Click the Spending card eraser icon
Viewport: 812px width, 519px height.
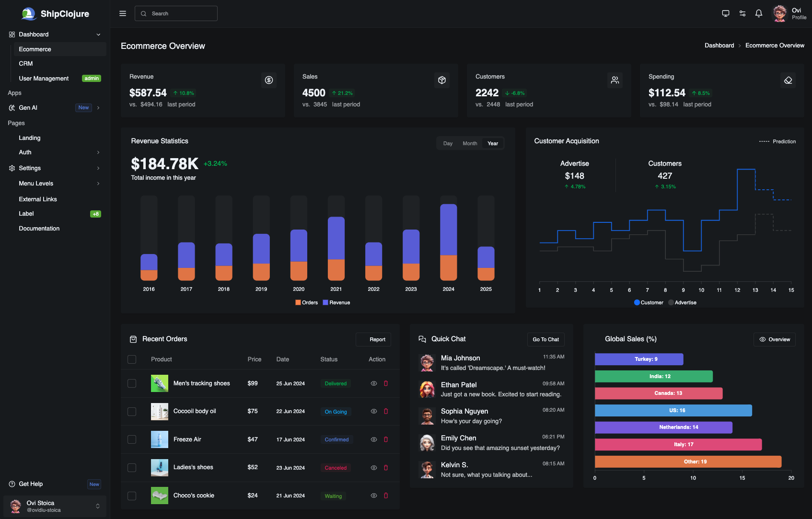coord(788,80)
